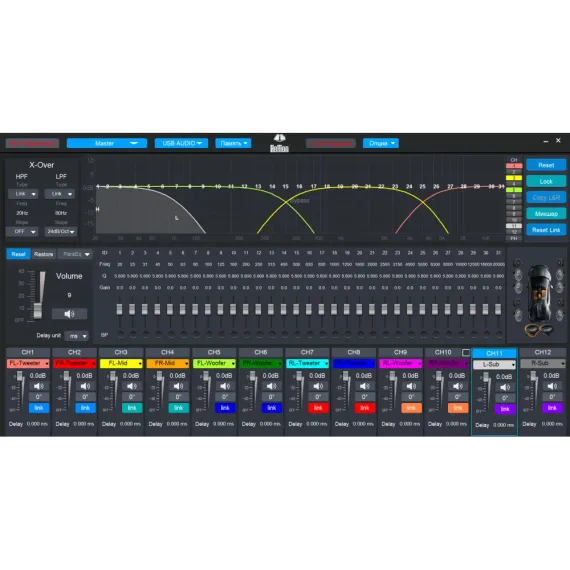Toggle CH11 link button
Image resolution: width=570 pixels, height=570 pixels.
pos(505,409)
